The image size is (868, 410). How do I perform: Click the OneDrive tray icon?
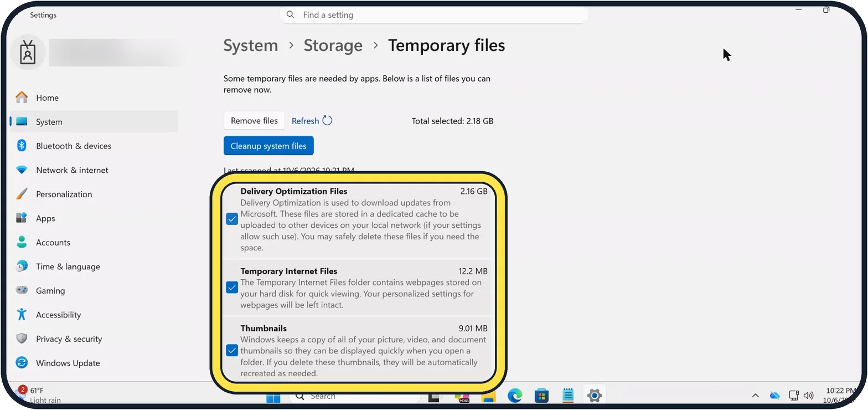tap(775, 396)
